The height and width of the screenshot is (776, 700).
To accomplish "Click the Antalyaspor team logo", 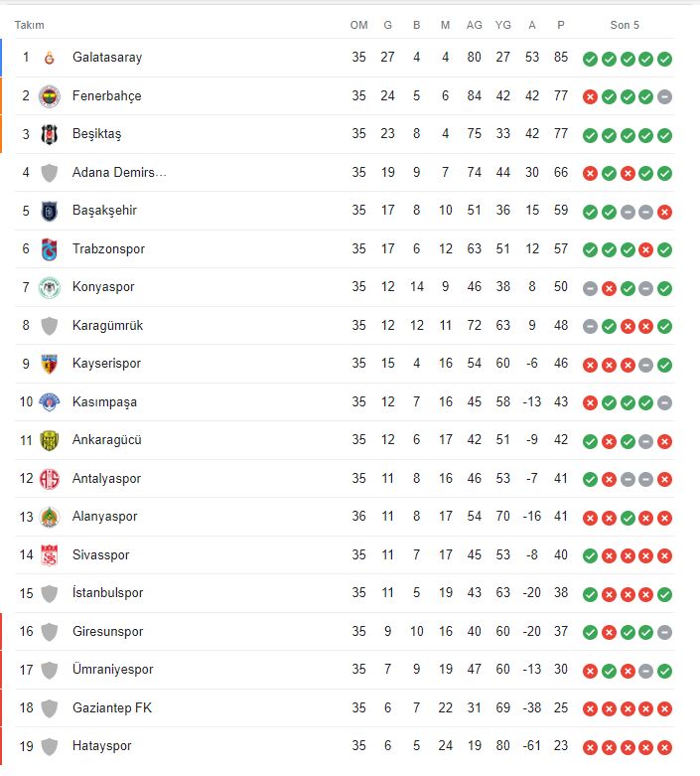I will click(x=49, y=479).
